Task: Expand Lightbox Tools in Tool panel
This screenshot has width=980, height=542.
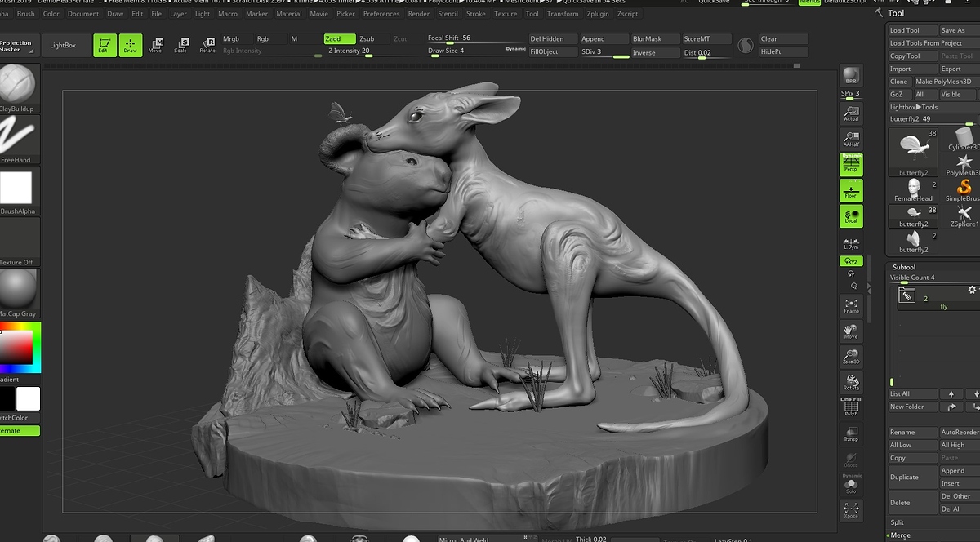Action: click(x=914, y=107)
